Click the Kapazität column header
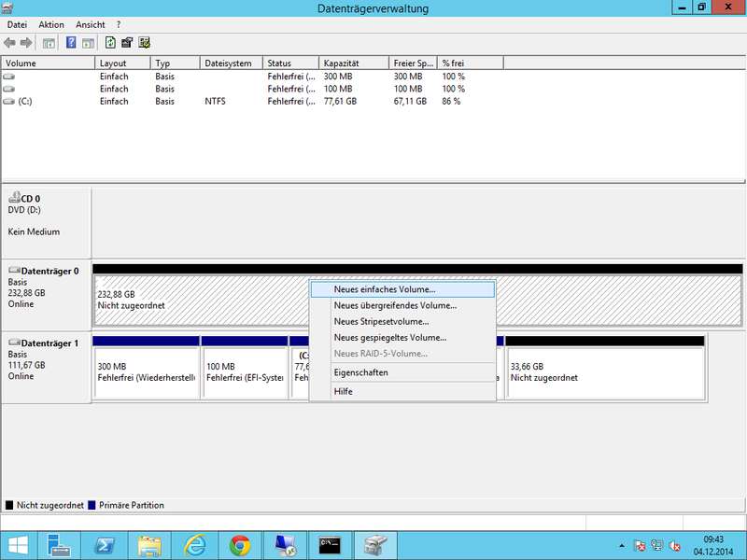This screenshot has width=747, height=560. click(x=341, y=63)
